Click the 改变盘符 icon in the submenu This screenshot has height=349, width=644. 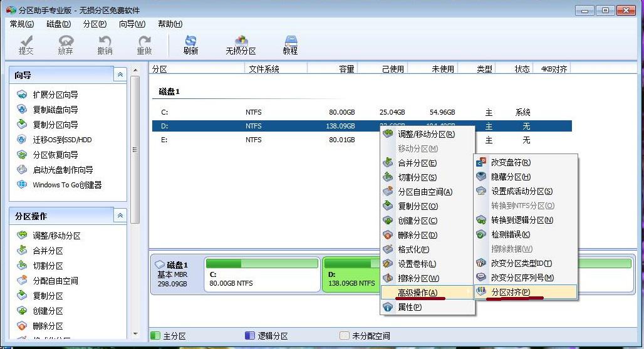481,162
